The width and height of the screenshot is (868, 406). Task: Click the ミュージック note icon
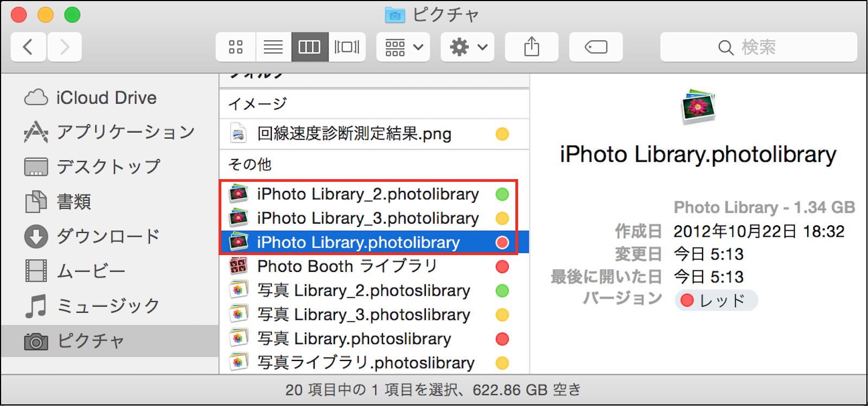click(x=36, y=306)
